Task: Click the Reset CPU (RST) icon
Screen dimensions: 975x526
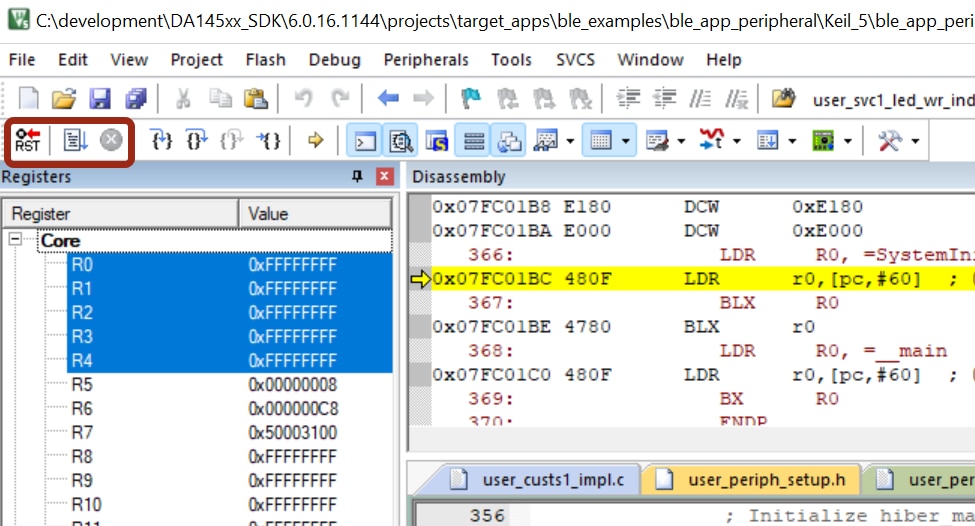Action: coord(27,141)
